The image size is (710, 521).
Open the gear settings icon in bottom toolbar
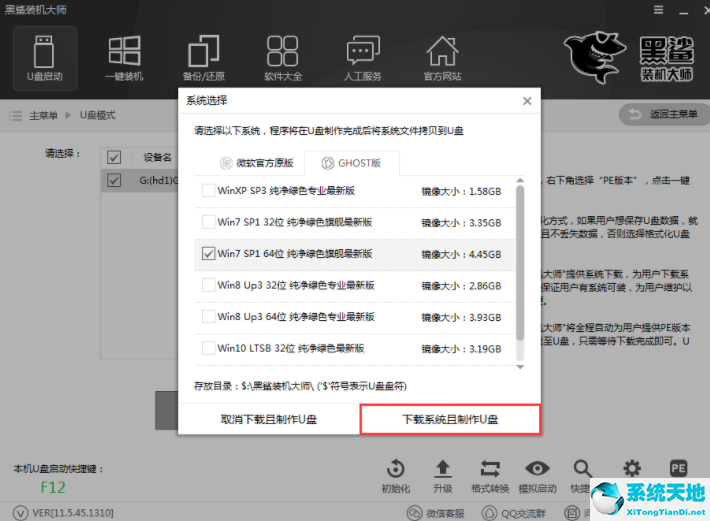tap(632, 468)
